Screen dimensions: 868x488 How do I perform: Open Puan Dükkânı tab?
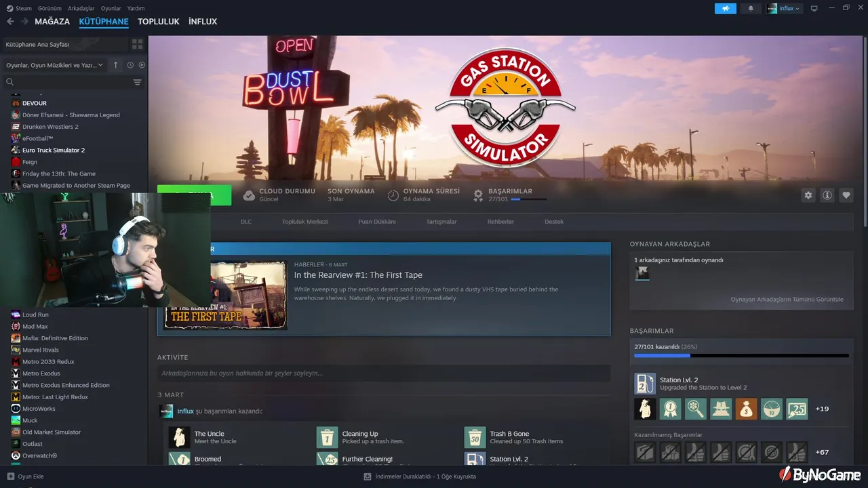[x=377, y=222]
